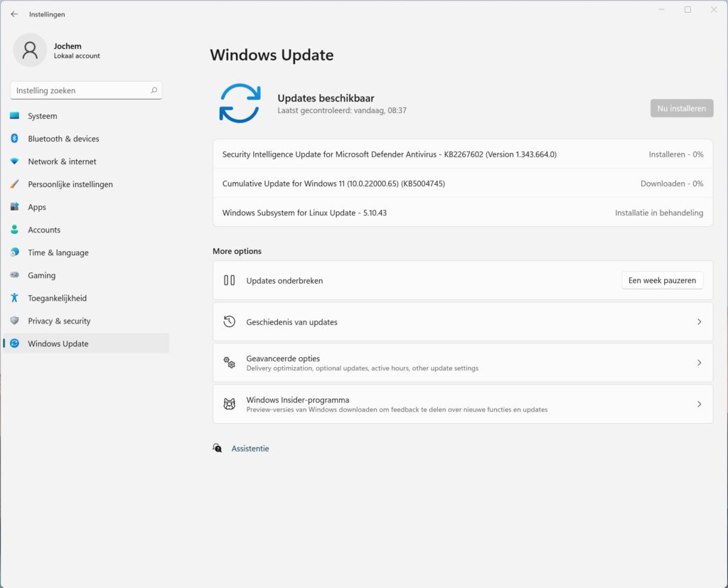This screenshot has width=728, height=588.
Task: Click the Geschiedenis van updates clock icon
Action: coord(229,321)
